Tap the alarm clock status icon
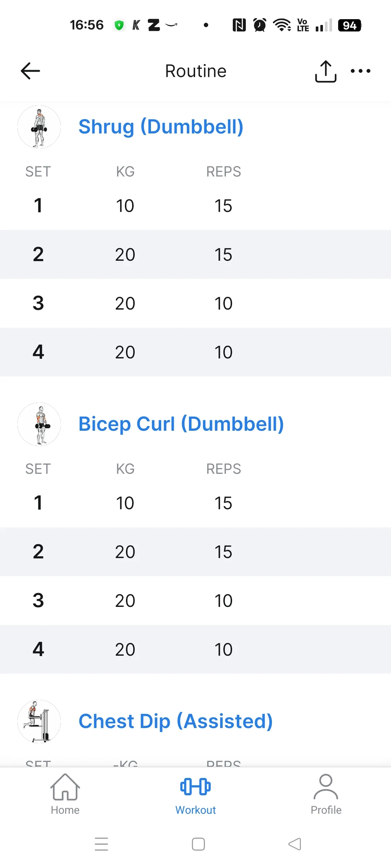The image size is (391, 868). coord(260,25)
